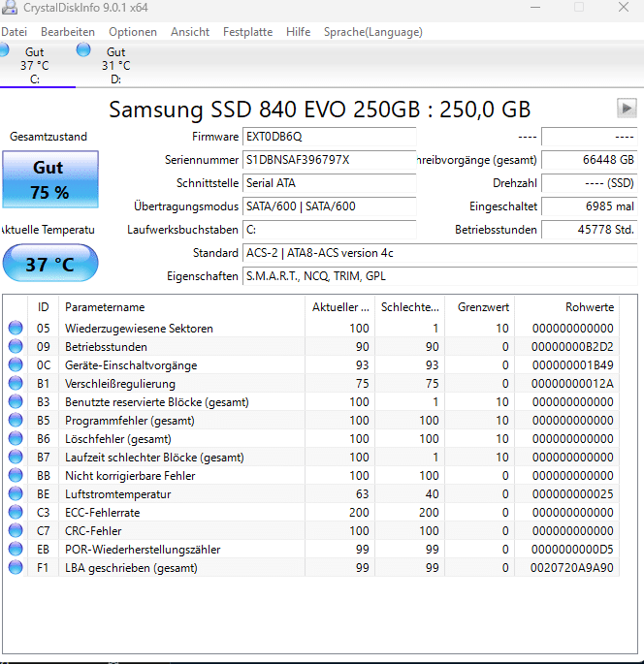Click status orb of Betriebsstunden attribute row
The width and height of the screenshot is (644, 664).
(x=16, y=346)
